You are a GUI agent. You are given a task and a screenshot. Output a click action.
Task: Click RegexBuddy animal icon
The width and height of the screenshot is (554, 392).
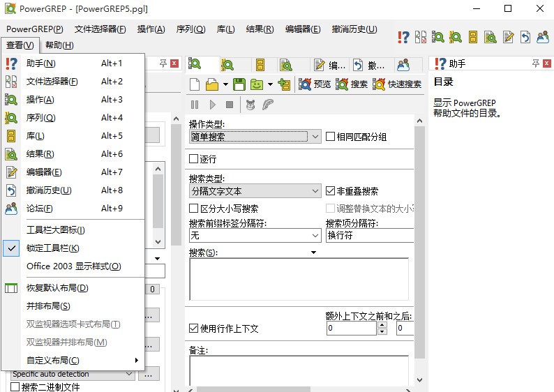point(250,105)
